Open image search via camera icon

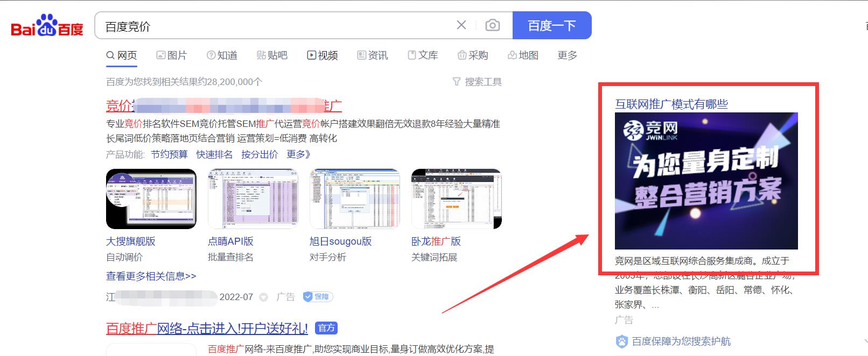point(492,25)
